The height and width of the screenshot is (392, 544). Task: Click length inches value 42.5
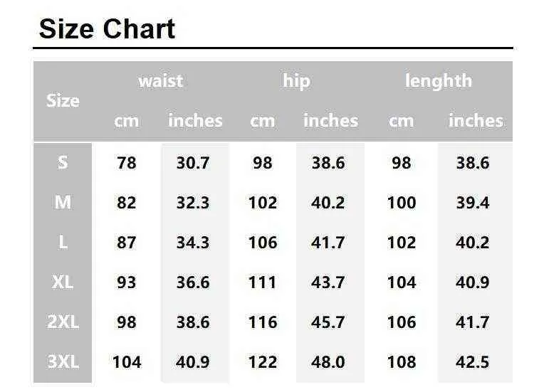point(473,362)
